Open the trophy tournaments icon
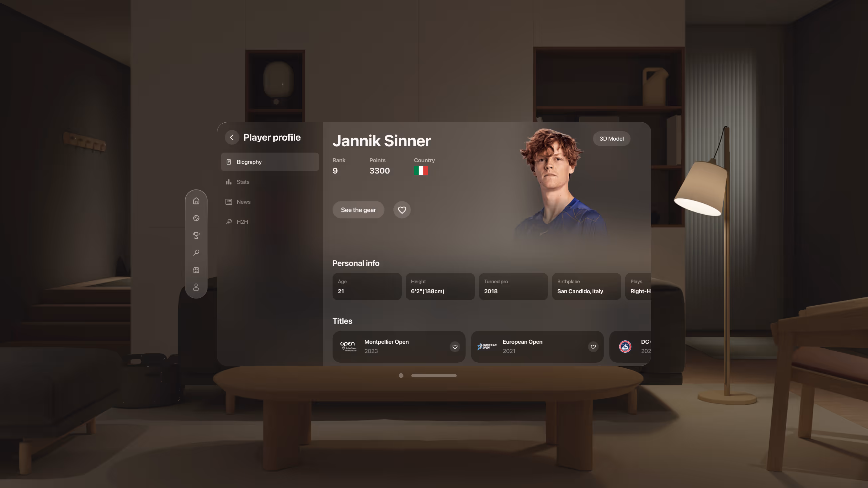Image resolution: width=868 pixels, height=488 pixels. 196,235
